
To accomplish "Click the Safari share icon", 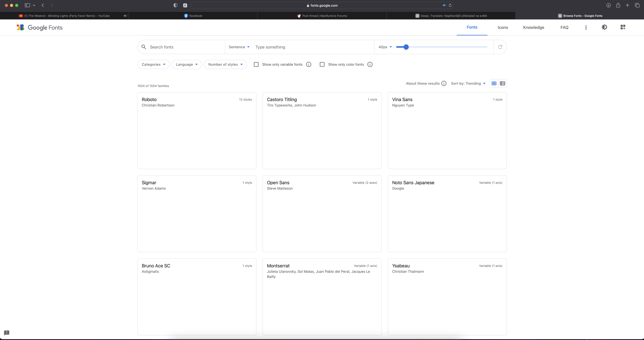I will click(x=618, y=5).
